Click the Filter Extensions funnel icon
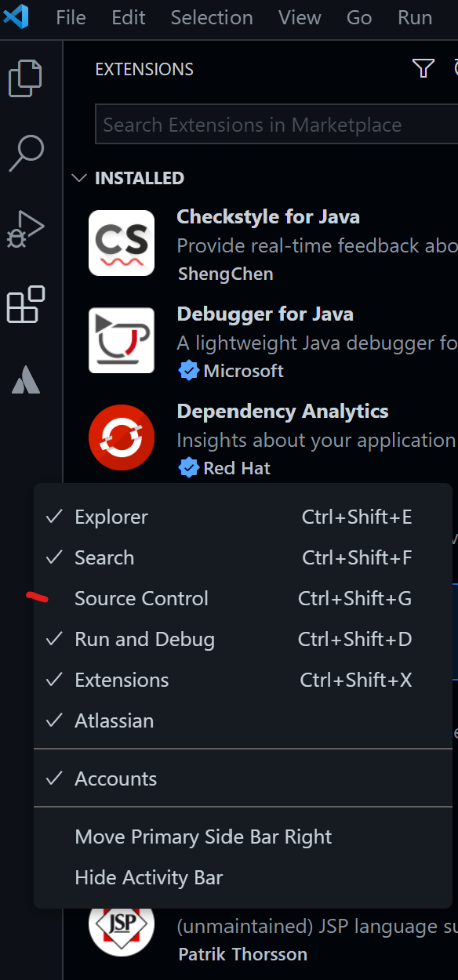This screenshot has height=980, width=458. coord(423,68)
